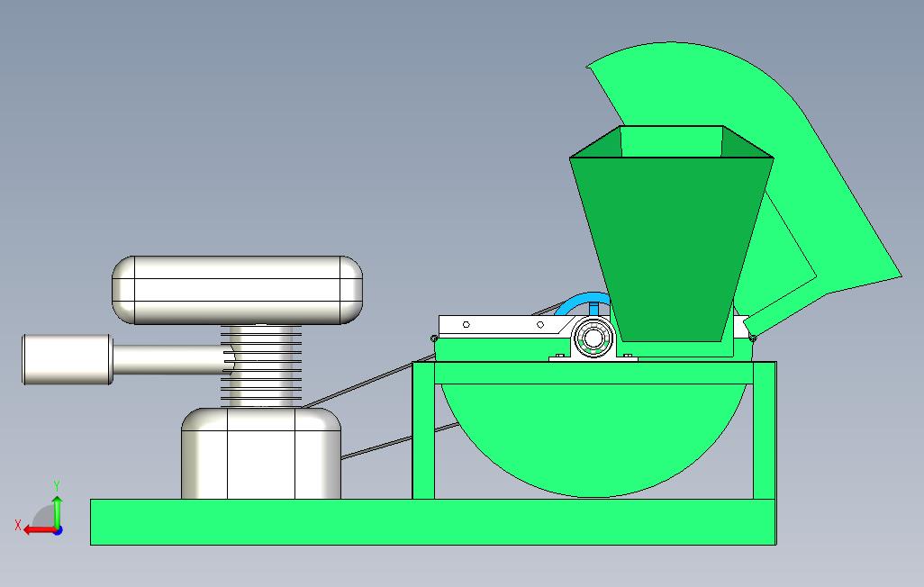
Task: Click the red X axis arrow of the triad
Action: (40, 530)
